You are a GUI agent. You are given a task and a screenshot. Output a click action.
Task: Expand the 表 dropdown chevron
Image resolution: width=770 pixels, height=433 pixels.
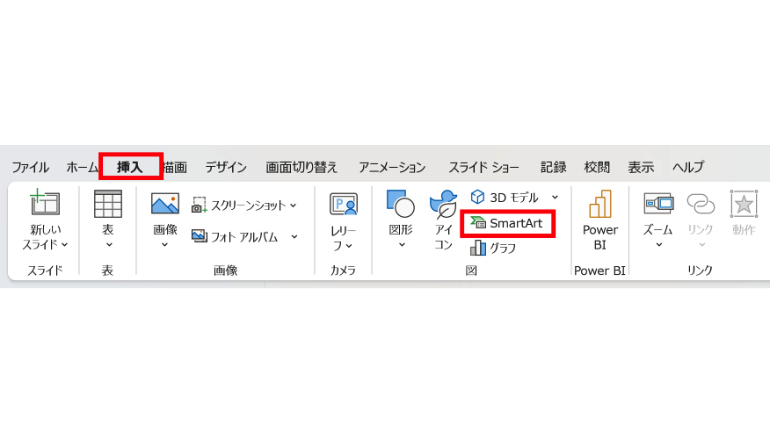tap(109, 244)
